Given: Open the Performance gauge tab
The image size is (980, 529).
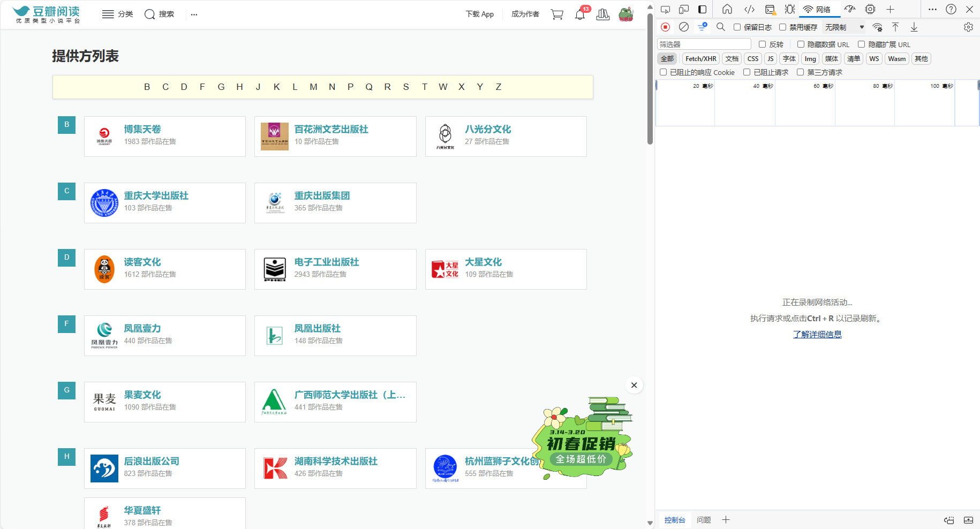Looking at the screenshot, I should (x=850, y=9).
